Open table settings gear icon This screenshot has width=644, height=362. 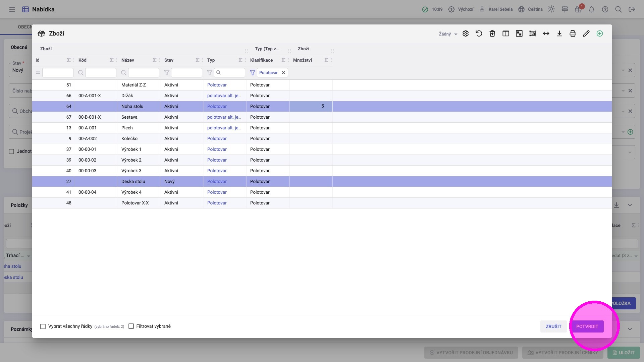pos(466,34)
